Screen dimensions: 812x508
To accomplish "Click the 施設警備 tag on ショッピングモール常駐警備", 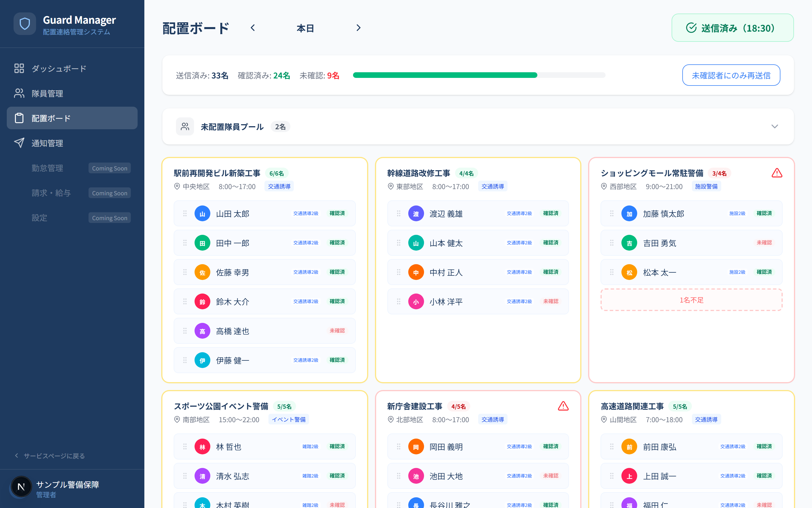I will (706, 187).
